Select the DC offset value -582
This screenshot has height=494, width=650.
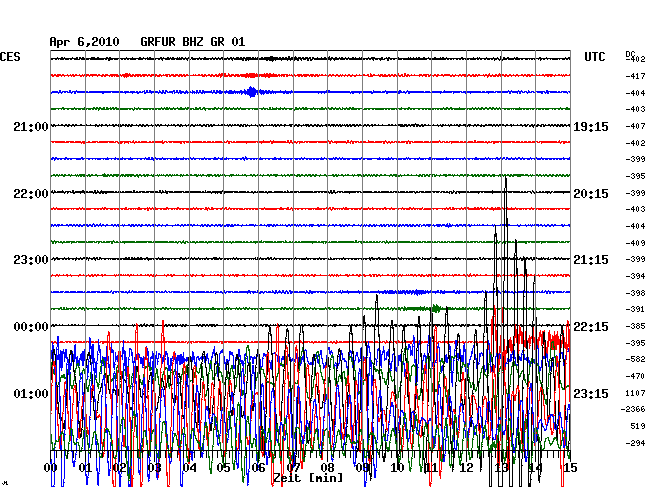(635, 359)
